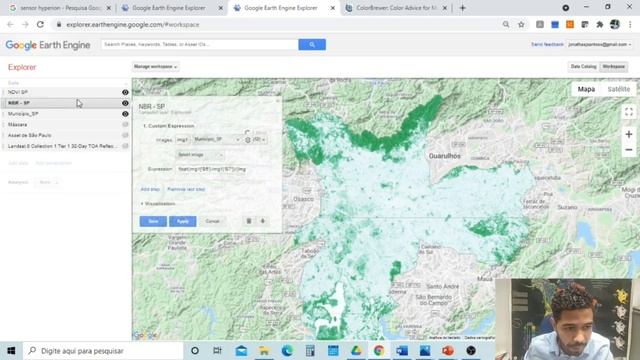Go back in browser history
Viewport: 640px width, 360px height.
coord(10,24)
